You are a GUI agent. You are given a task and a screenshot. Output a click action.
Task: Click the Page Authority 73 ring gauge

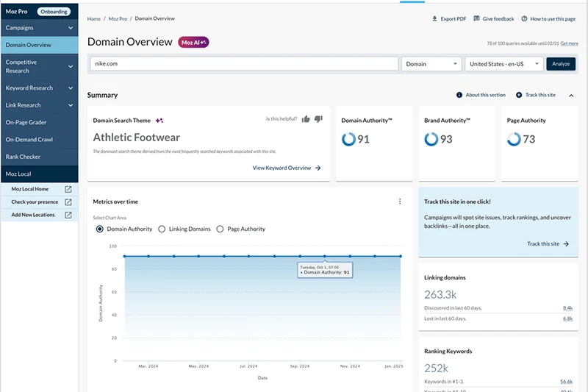click(514, 139)
